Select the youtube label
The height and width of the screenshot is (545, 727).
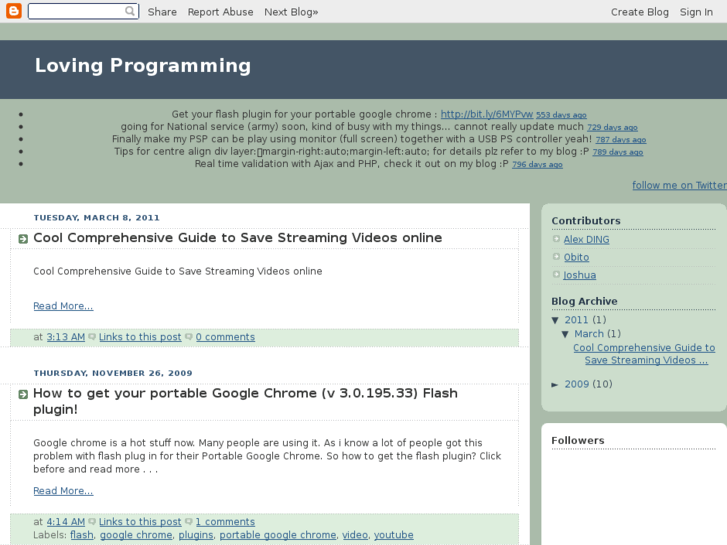(x=394, y=535)
